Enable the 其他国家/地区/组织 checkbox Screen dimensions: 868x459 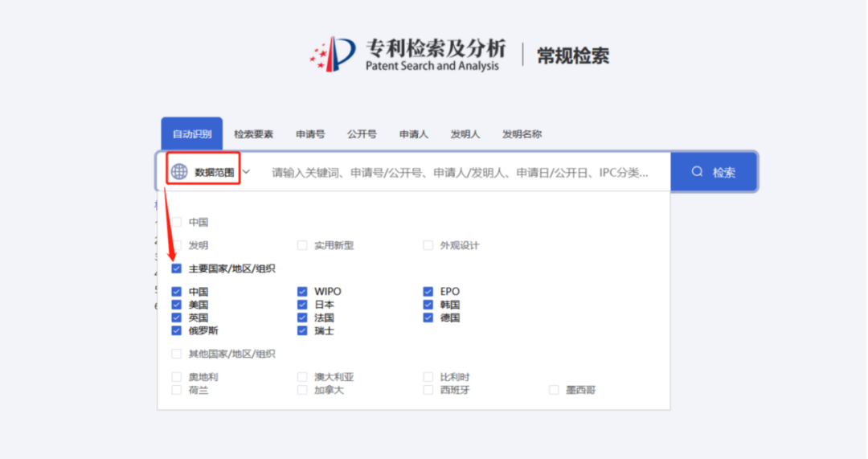(177, 354)
